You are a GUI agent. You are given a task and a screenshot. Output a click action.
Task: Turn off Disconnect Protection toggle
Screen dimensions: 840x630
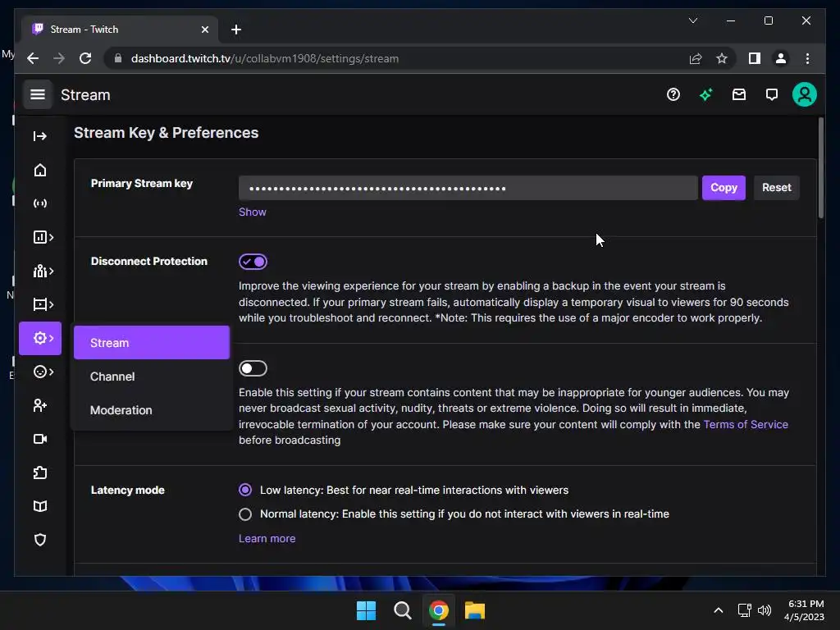click(x=253, y=262)
